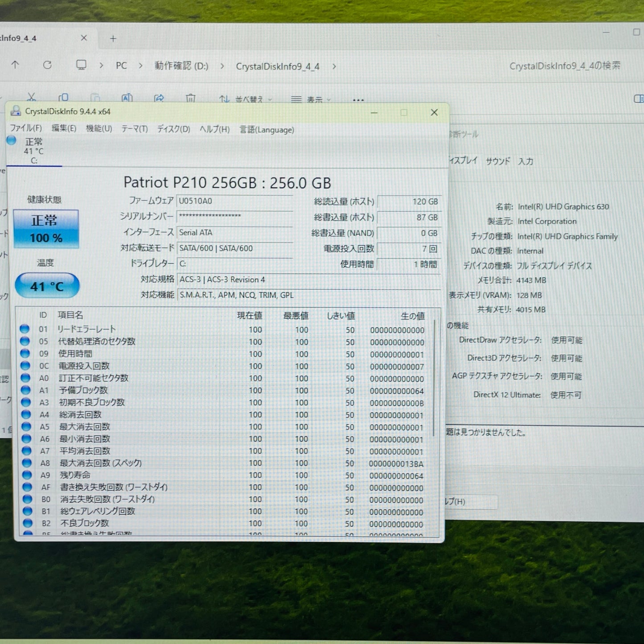Click the Share icon in Explorer toolbar
This screenshot has height=644, width=644.
pyautogui.click(x=159, y=98)
